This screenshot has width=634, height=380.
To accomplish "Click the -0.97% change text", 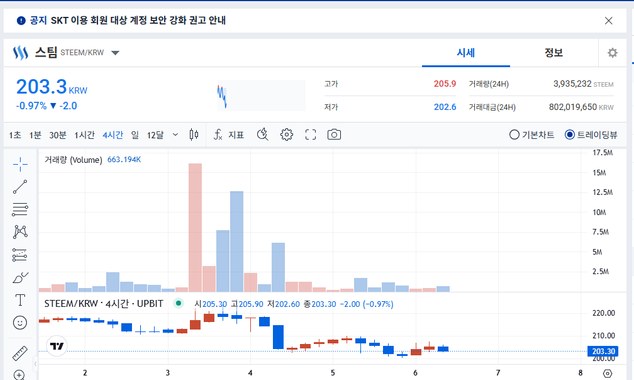I will point(31,106).
